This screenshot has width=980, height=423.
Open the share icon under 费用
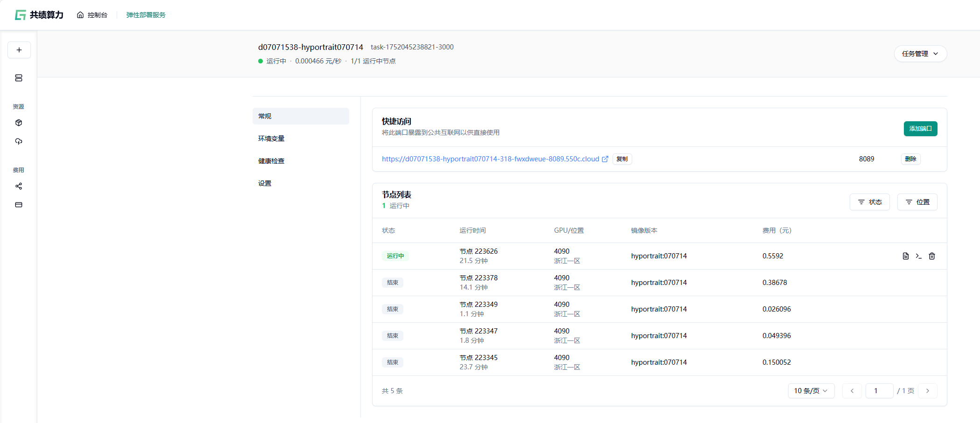pos(19,186)
